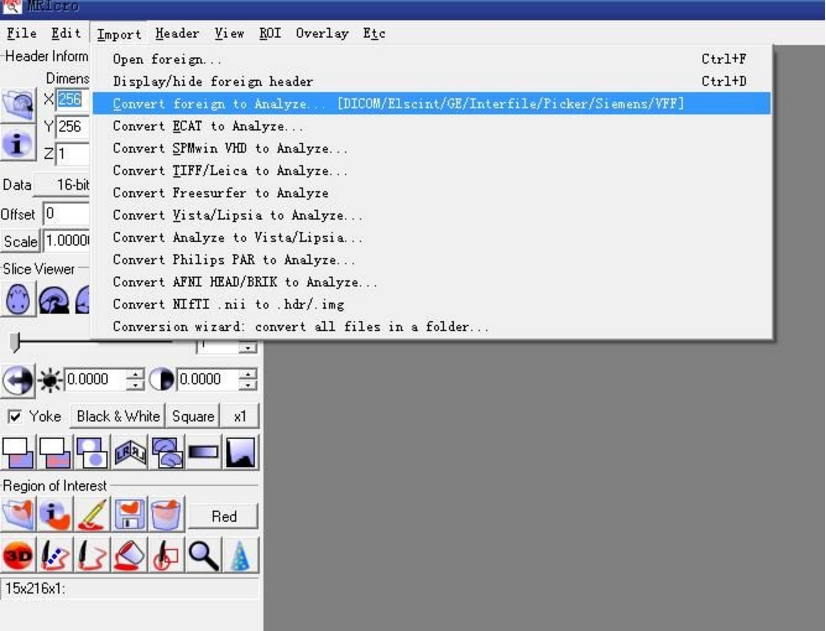
Task: Choose Conversion wizard: convert all files
Action: pyautogui.click(x=431, y=326)
